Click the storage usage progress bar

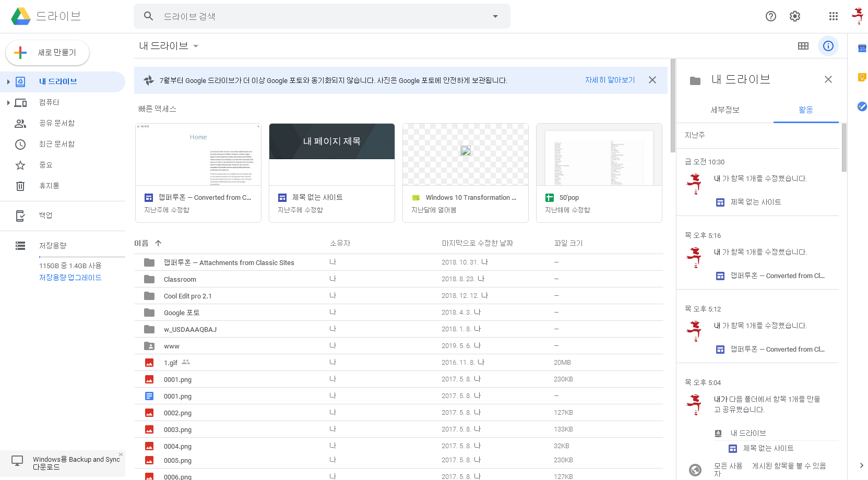click(82, 257)
